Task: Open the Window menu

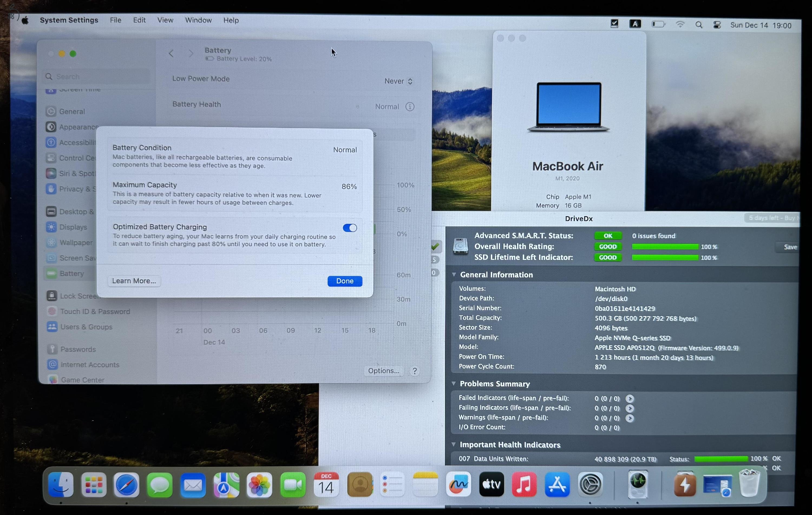Action: pos(198,20)
